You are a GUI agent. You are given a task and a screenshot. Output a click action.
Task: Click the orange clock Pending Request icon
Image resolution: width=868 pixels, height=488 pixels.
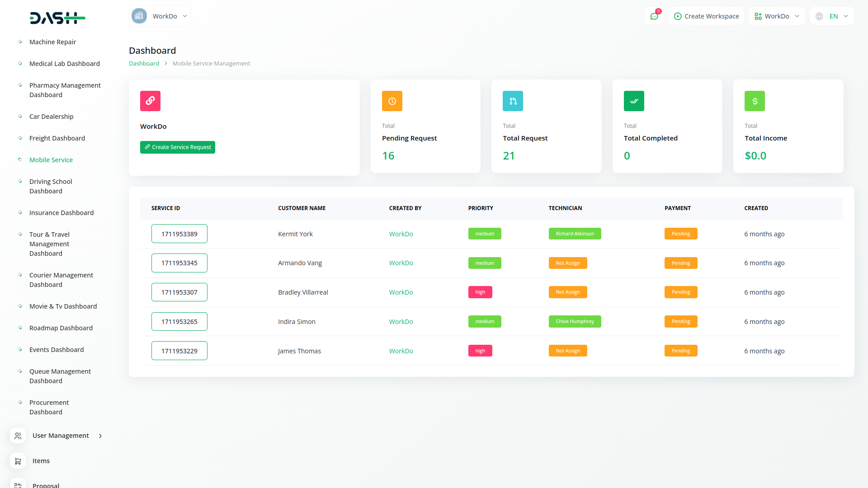click(392, 101)
